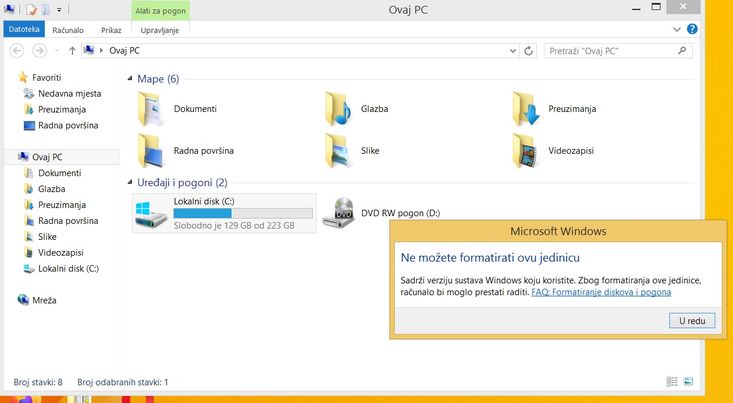Image resolution: width=733 pixels, height=403 pixels.
Task: Switch to details view icon in status bar
Action: 672,382
